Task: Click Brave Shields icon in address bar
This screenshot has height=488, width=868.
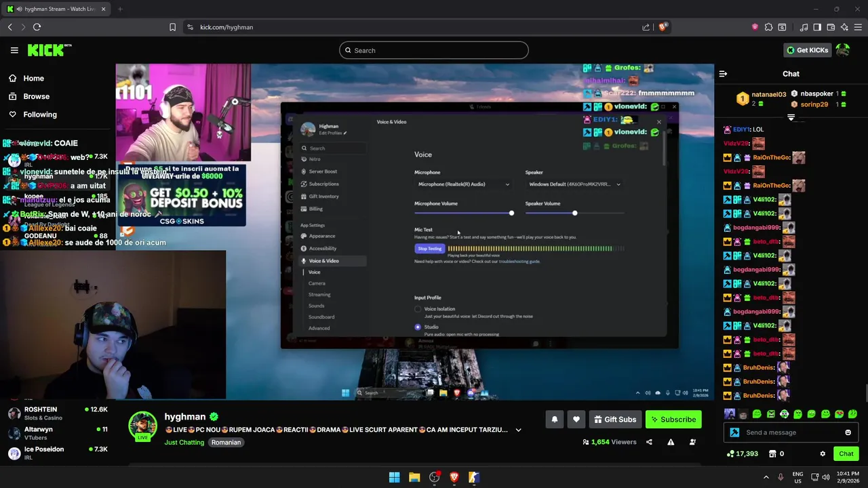Action: tap(663, 27)
